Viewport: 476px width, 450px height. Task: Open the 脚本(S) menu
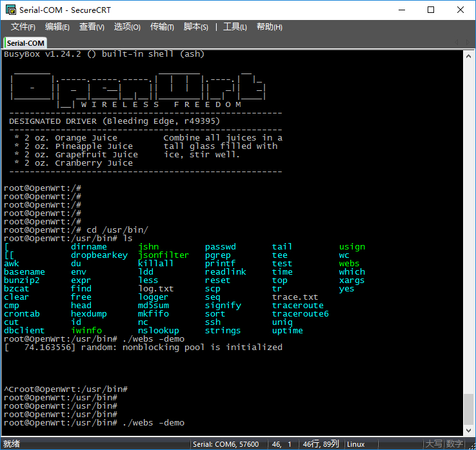pyautogui.click(x=196, y=26)
